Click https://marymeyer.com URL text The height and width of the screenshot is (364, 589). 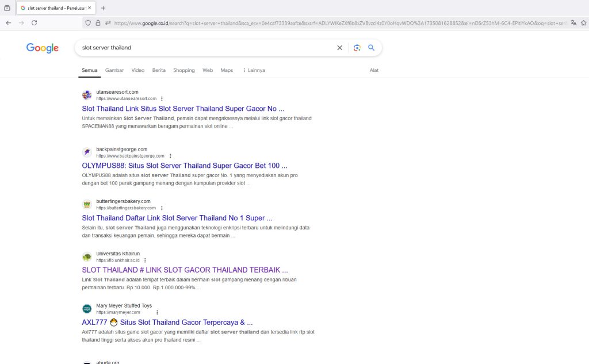coord(118,312)
